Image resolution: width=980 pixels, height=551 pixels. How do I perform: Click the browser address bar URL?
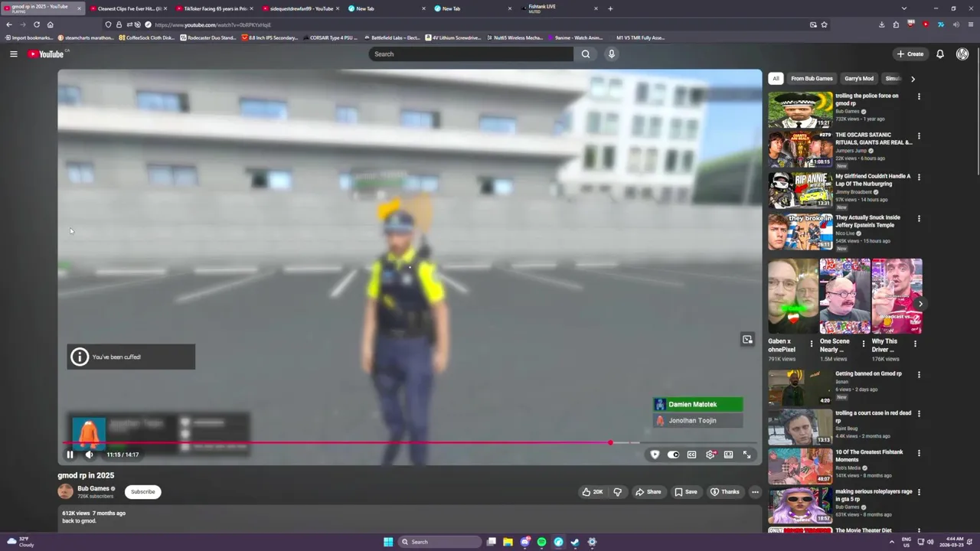pos(213,24)
